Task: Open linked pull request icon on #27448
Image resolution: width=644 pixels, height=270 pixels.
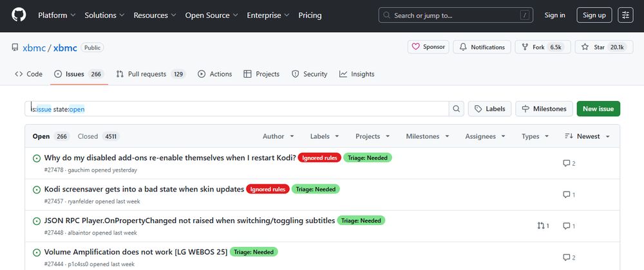Action: [x=543, y=226]
